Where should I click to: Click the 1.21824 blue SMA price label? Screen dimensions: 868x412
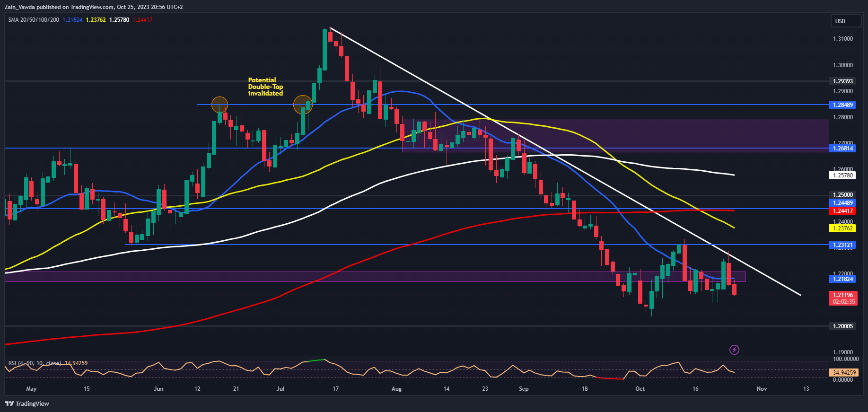click(843, 279)
